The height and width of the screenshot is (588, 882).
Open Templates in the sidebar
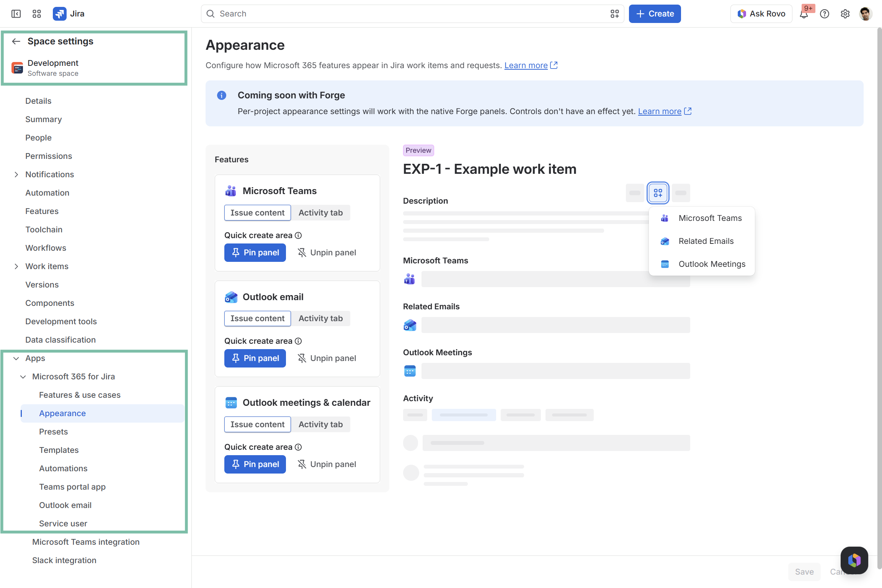59,450
